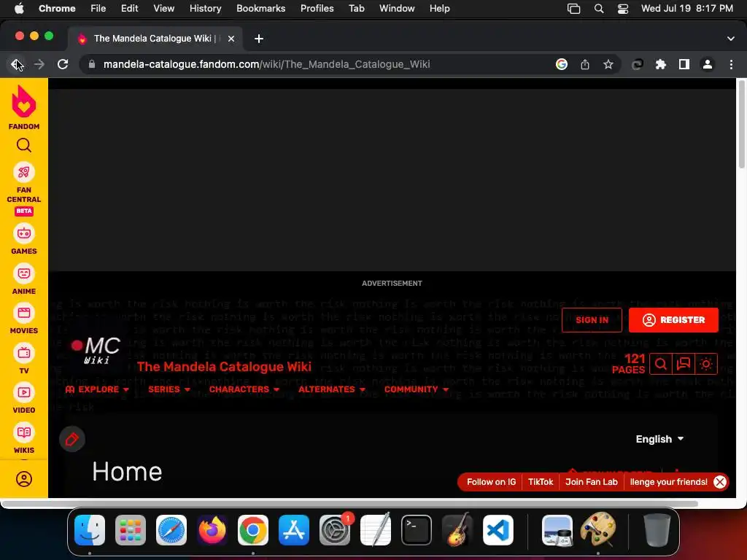Open Finder from the Dock

pos(90,530)
